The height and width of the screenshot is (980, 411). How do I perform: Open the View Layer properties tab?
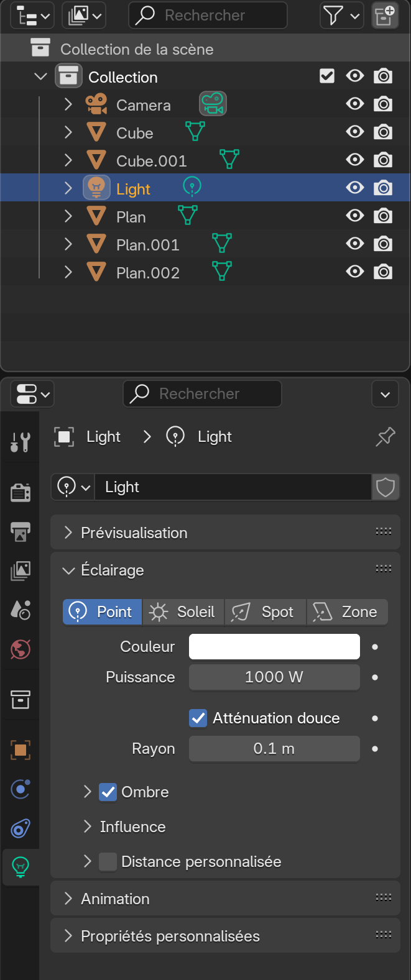pyautogui.click(x=21, y=570)
